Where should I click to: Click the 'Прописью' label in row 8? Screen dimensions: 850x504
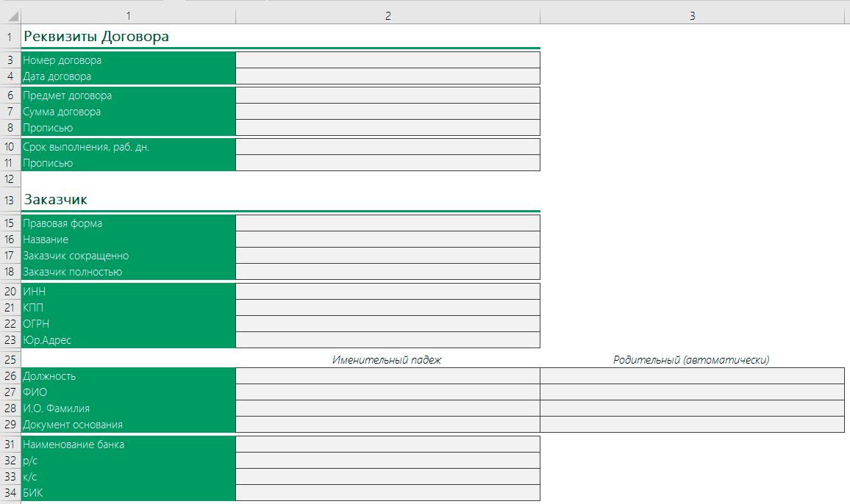[x=48, y=128]
